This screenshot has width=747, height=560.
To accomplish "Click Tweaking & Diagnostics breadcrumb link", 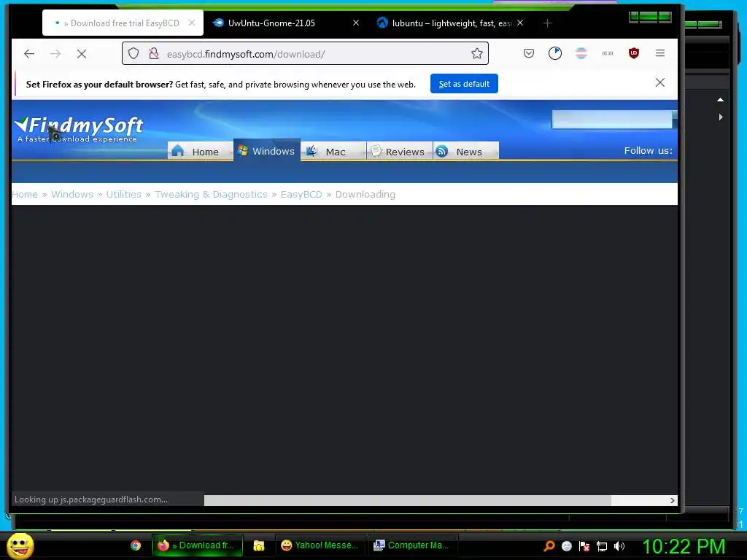I will click(x=211, y=194).
